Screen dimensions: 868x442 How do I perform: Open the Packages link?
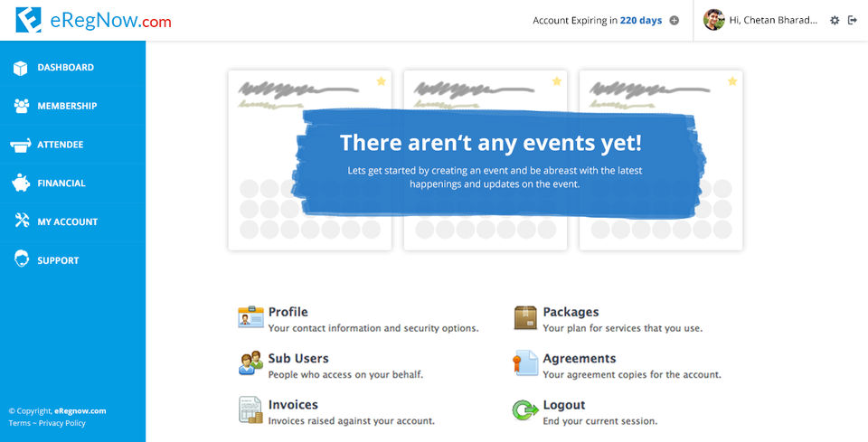[x=571, y=312]
